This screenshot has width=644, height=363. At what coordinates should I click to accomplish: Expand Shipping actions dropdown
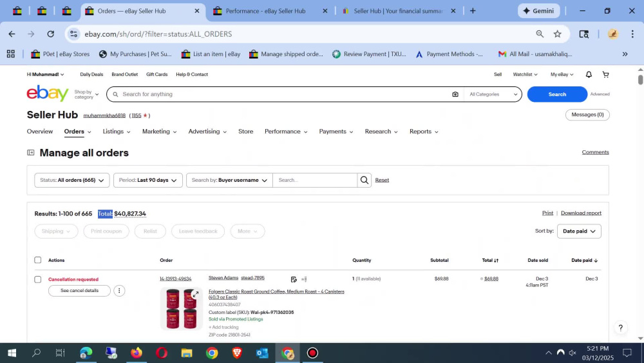56,231
